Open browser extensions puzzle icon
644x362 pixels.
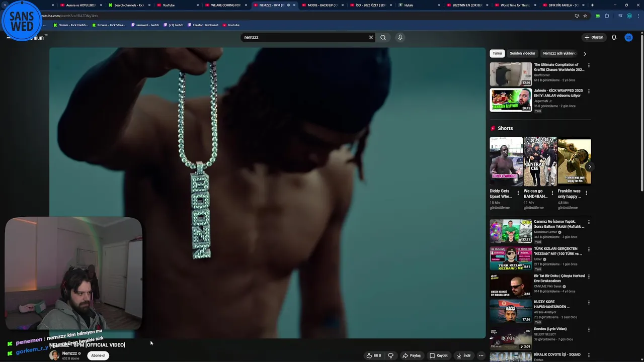tap(607, 16)
